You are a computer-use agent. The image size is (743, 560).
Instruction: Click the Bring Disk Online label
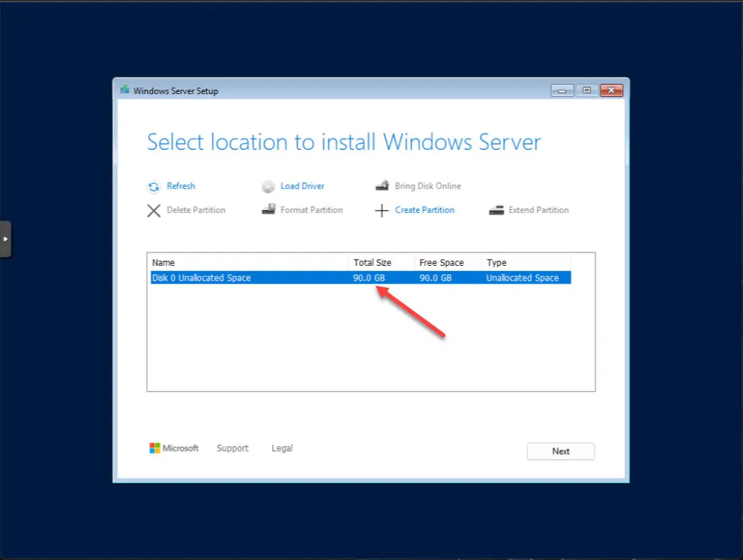(428, 186)
